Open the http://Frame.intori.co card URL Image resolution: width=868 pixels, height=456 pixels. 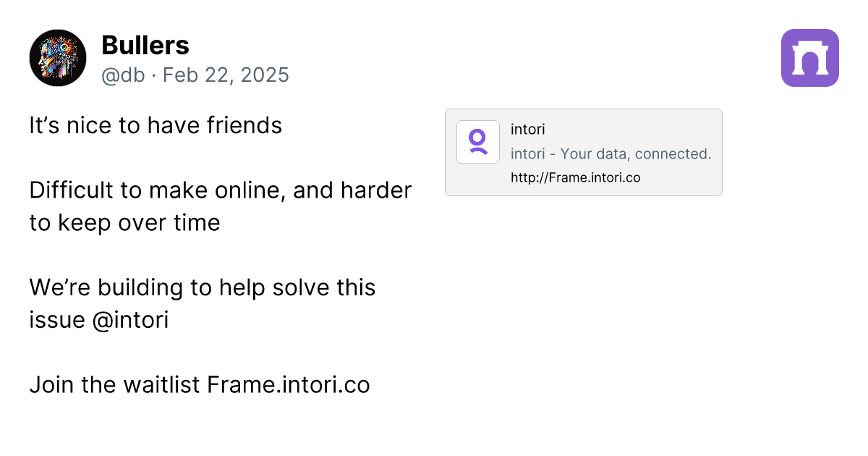point(575,177)
